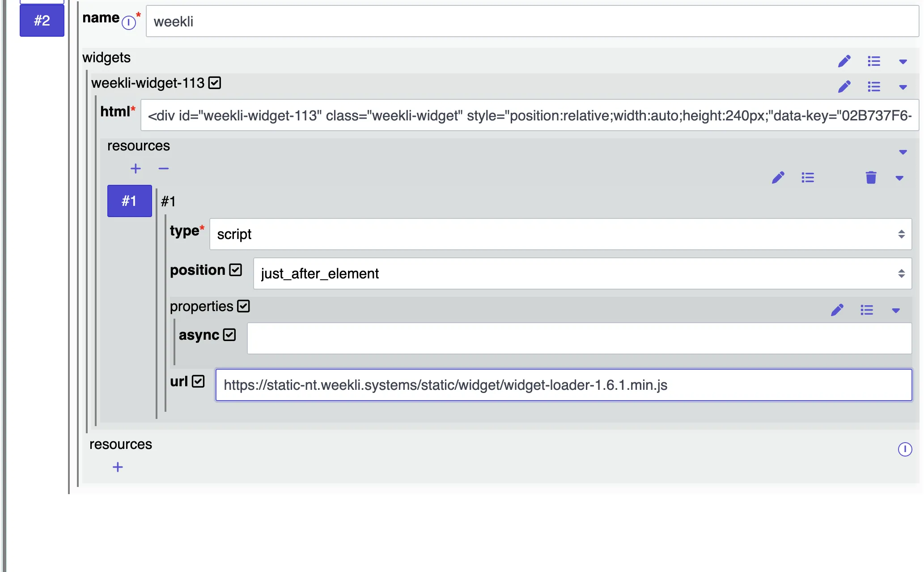The height and width of the screenshot is (572, 924).
Task: Click the list icon in properties row
Action: click(867, 310)
